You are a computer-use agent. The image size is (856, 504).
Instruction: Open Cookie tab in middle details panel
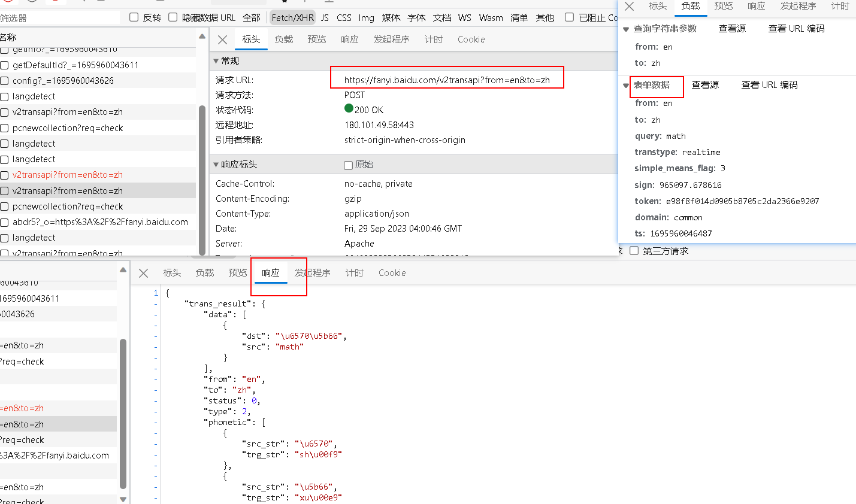(471, 40)
